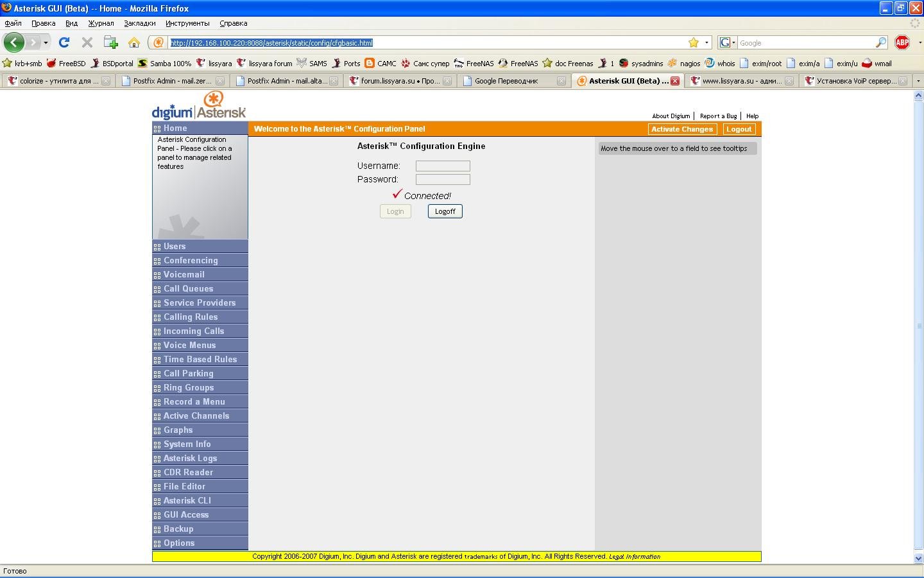Open the Call Queues panel
The height and width of the screenshot is (578, 924).
click(x=200, y=289)
